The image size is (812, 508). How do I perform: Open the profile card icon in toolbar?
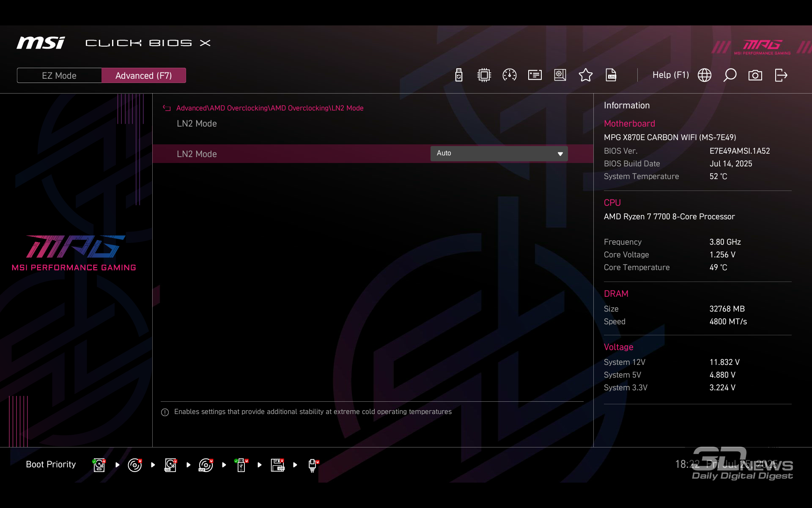coord(535,75)
